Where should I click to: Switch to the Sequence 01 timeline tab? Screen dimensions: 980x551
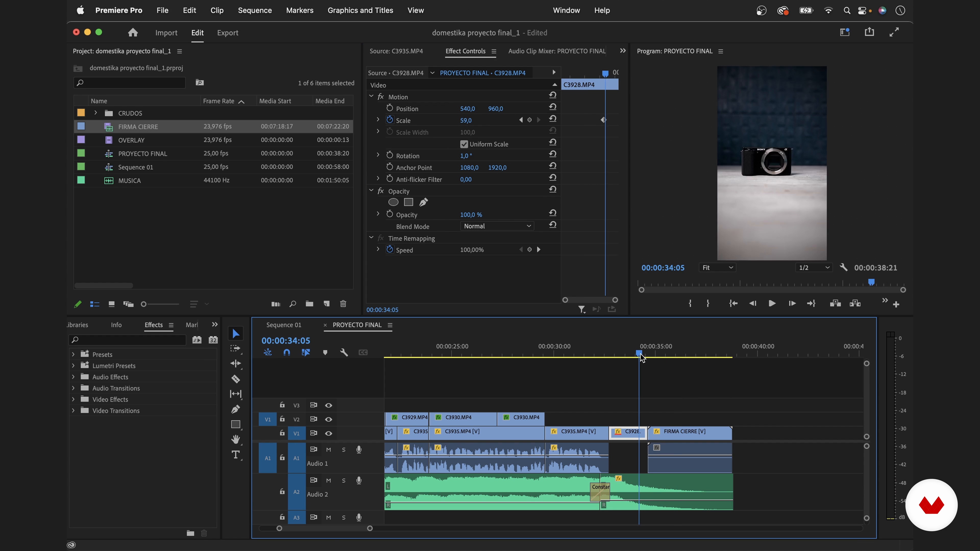pos(284,325)
